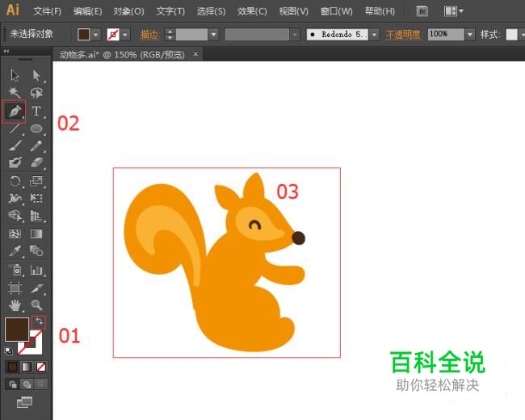Open the Redondo brush definition dropdown

coord(374,34)
